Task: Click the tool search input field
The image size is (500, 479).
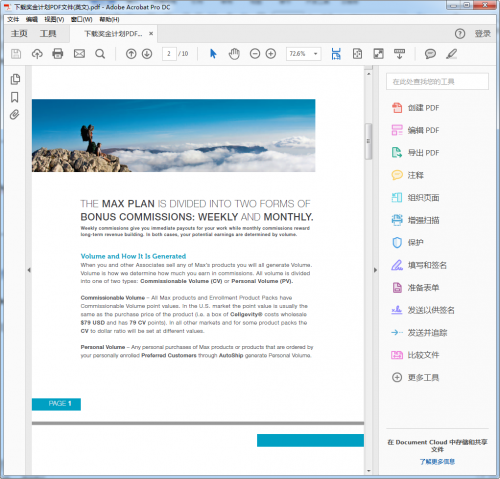Action: [437, 82]
